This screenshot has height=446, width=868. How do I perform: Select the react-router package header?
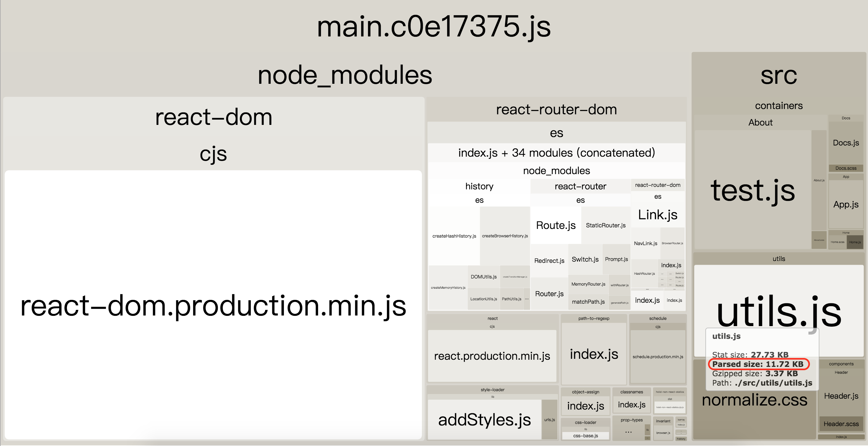580,186
